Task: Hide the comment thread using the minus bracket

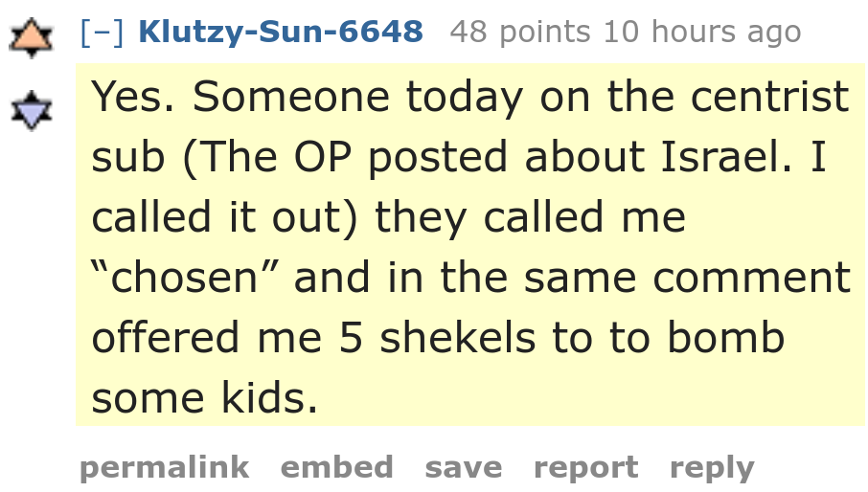Action: coord(102,32)
